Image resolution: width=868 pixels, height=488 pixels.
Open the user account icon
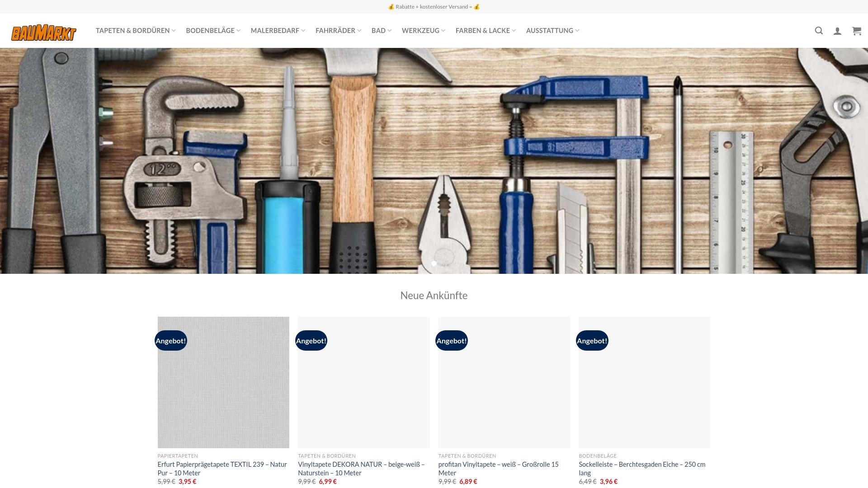click(837, 31)
